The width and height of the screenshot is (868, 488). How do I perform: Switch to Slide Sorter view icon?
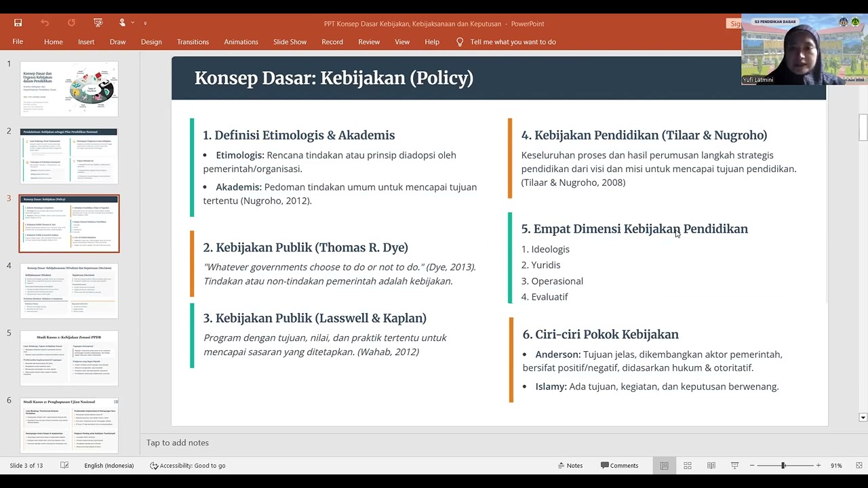(x=688, y=466)
